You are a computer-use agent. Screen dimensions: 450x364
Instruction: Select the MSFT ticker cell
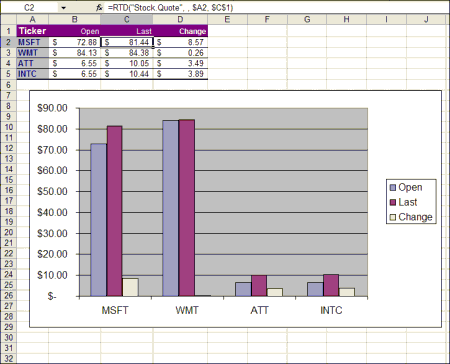tap(33, 42)
